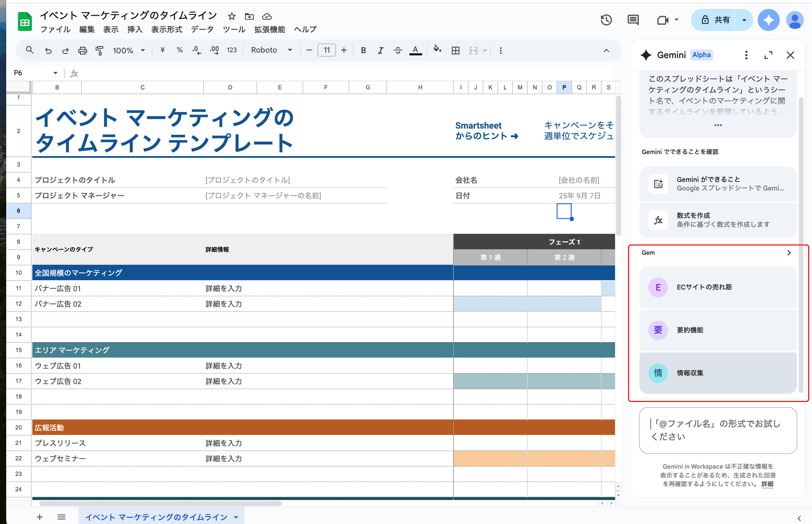This screenshot has height=524, width=812.
Task: Open the borders grid icon
Action: 456,51
